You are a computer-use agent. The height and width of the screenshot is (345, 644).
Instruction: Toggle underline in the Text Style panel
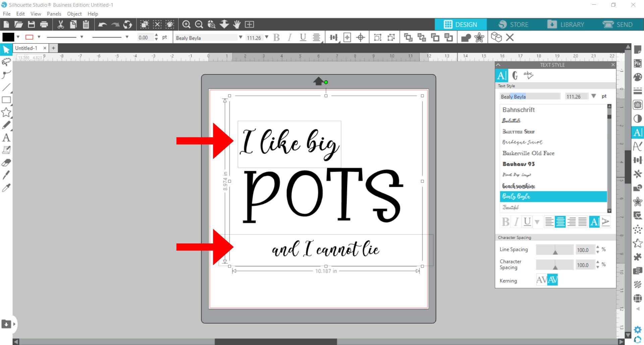pyautogui.click(x=527, y=221)
